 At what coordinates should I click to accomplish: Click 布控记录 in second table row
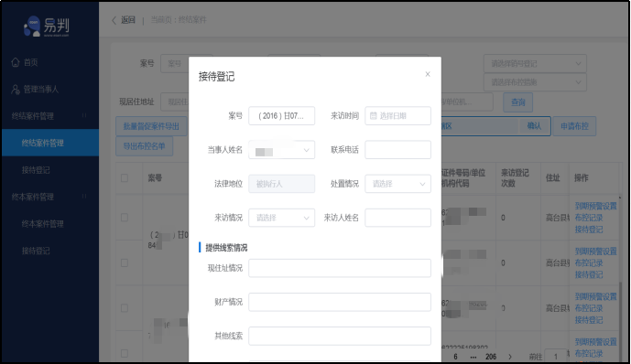pos(589,263)
